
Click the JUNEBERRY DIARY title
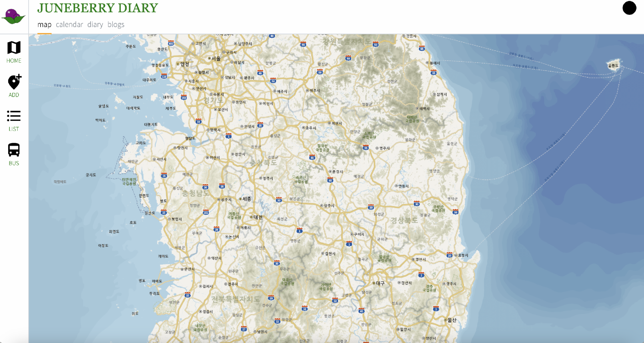[x=97, y=8]
